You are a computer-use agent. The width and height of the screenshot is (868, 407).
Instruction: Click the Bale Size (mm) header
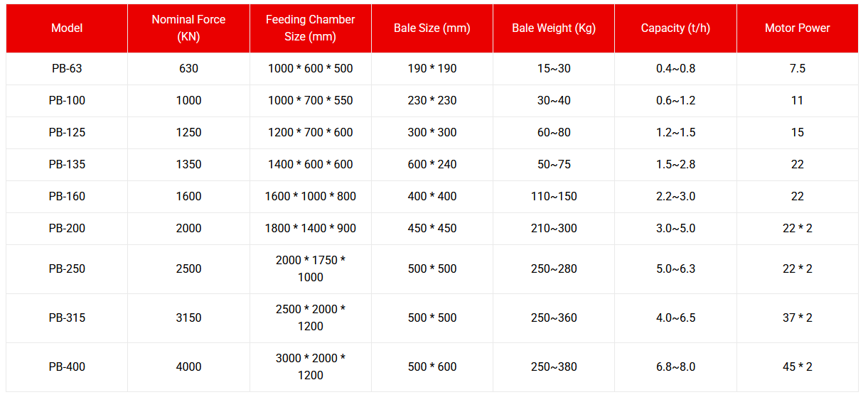click(x=432, y=28)
